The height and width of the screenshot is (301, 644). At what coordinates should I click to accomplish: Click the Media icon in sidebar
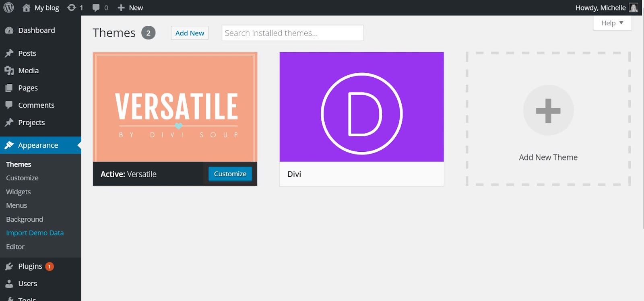[9, 70]
